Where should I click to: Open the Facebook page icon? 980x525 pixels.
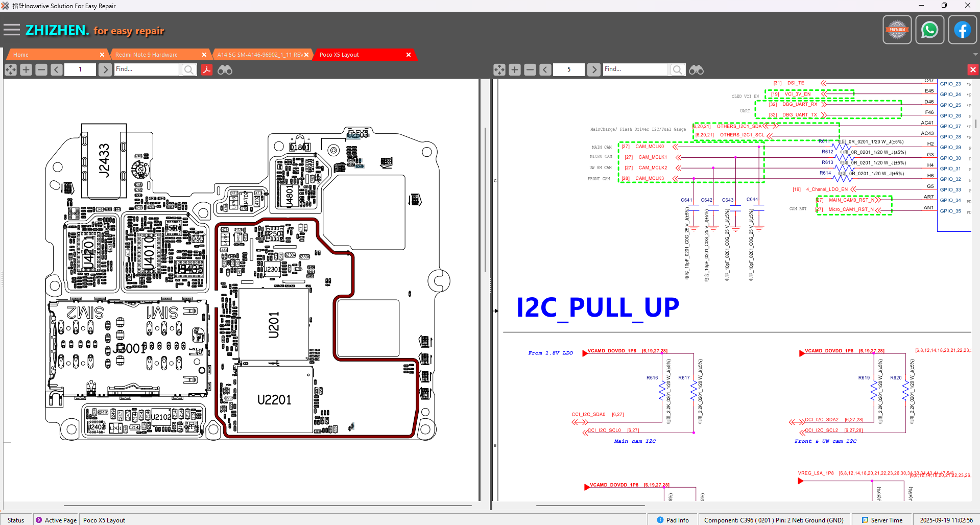point(963,30)
